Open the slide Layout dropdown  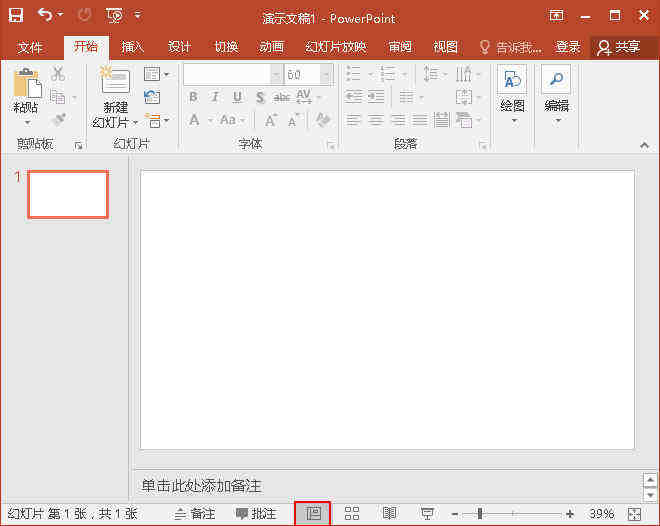coord(156,74)
